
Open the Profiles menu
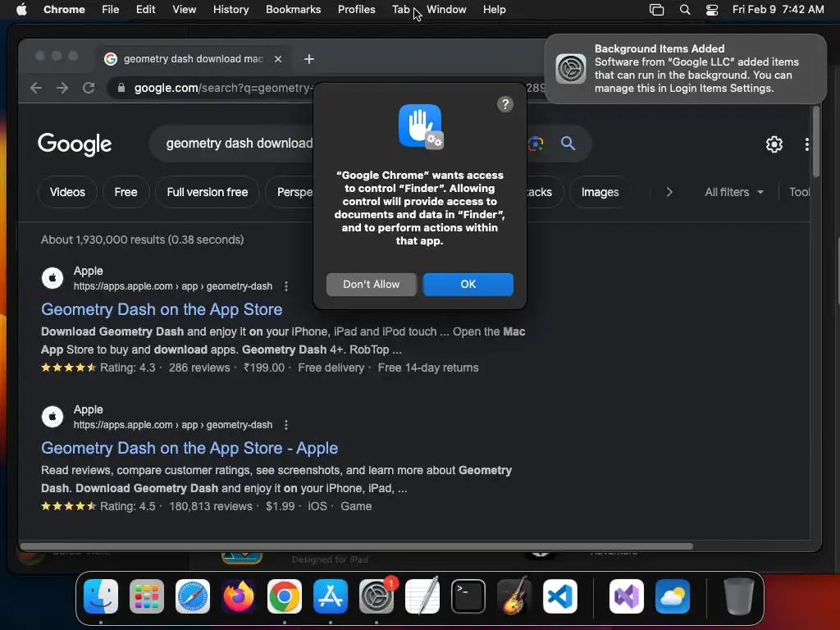click(356, 10)
